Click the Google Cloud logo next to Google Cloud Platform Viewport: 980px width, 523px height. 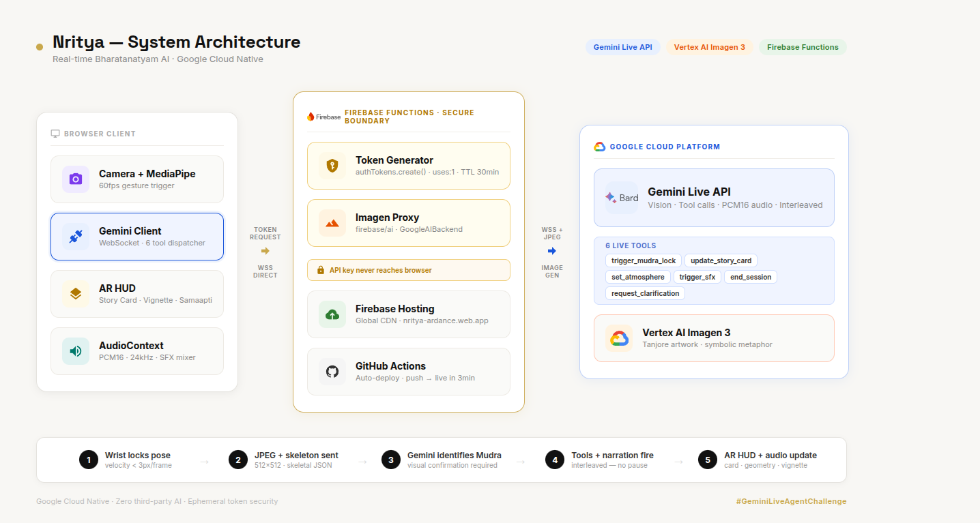click(600, 147)
